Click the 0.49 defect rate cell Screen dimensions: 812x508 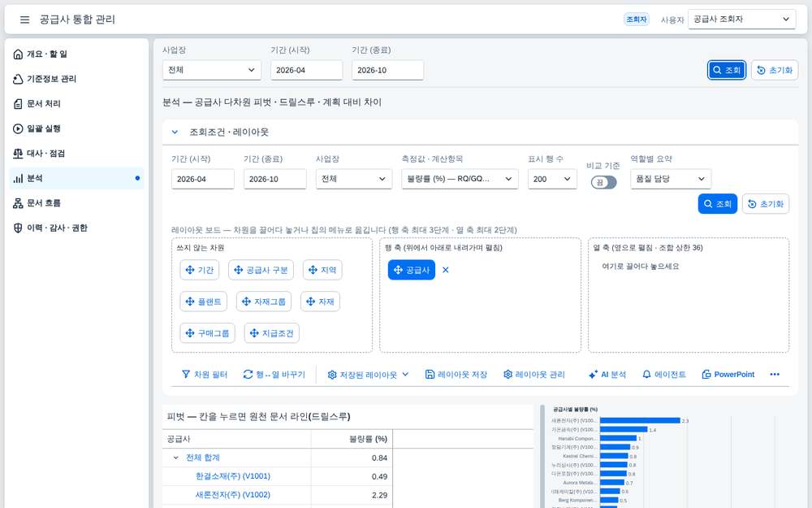click(x=352, y=476)
